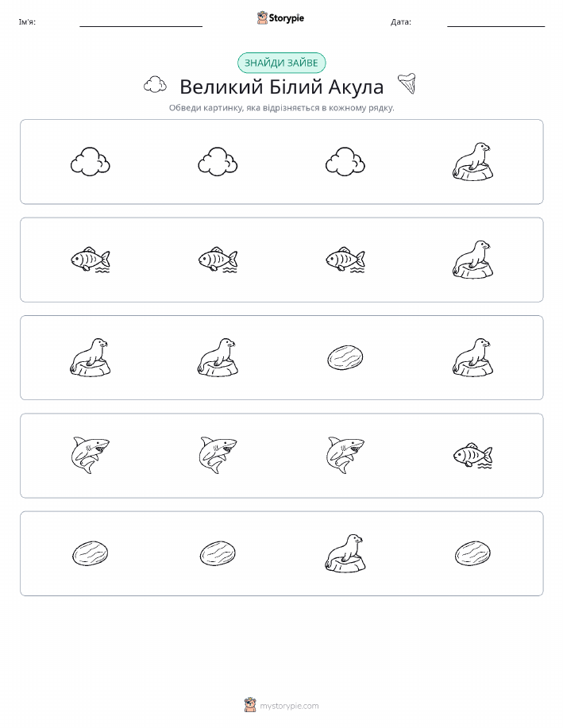Select the oval stone among the seals
This screenshot has width=563, height=728.
tap(345, 357)
